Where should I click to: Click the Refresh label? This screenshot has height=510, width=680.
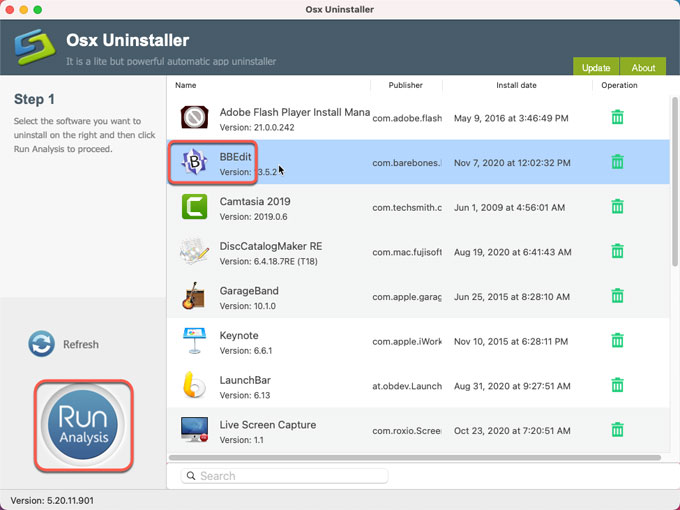tap(81, 344)
